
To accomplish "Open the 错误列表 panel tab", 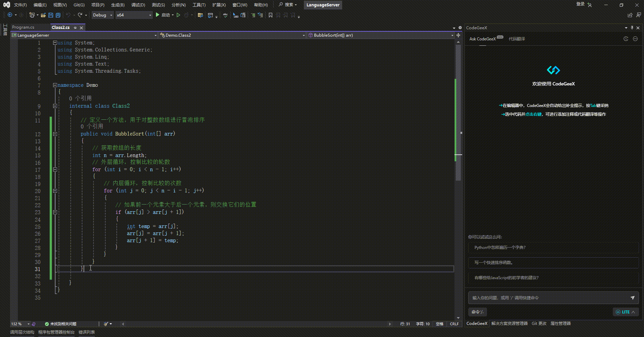I will 87,332.
